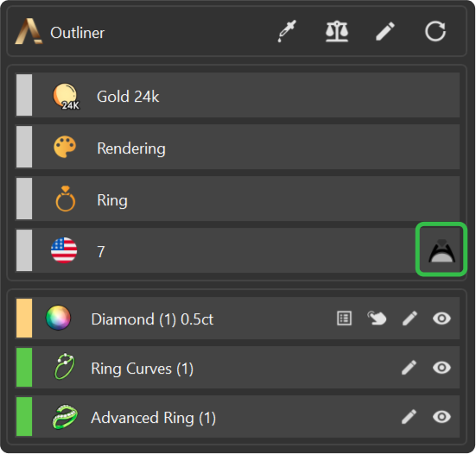Click the Diamond color wheel swatch

[x=58, y=318]
